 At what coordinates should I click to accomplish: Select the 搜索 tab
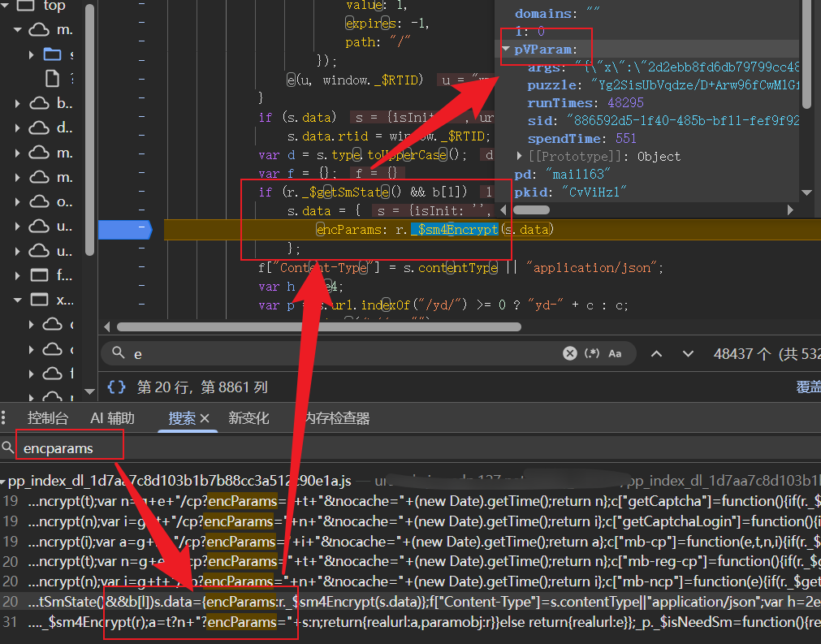182,418
